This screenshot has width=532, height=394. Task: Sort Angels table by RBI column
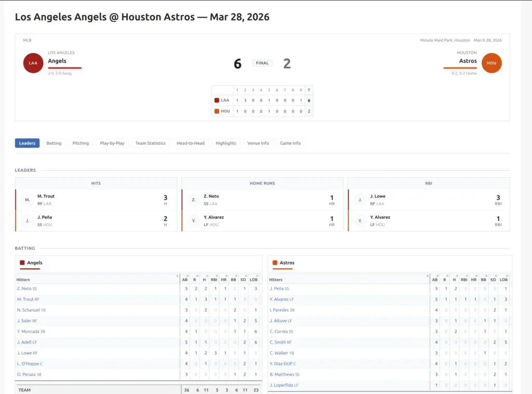pyautogui.click(x=214, y=280)
